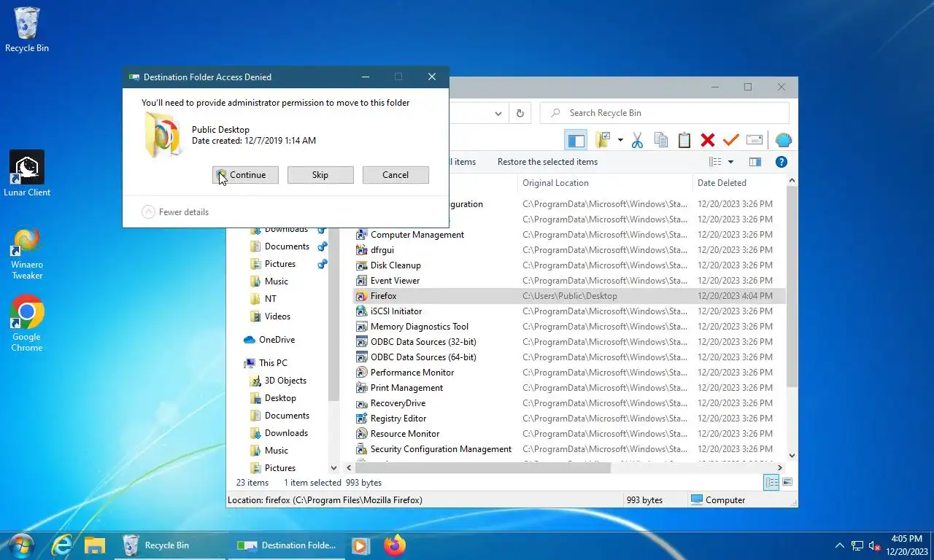Open the change view dropdown arrow
Screen dimensions: 934x560
pos(730,162)
